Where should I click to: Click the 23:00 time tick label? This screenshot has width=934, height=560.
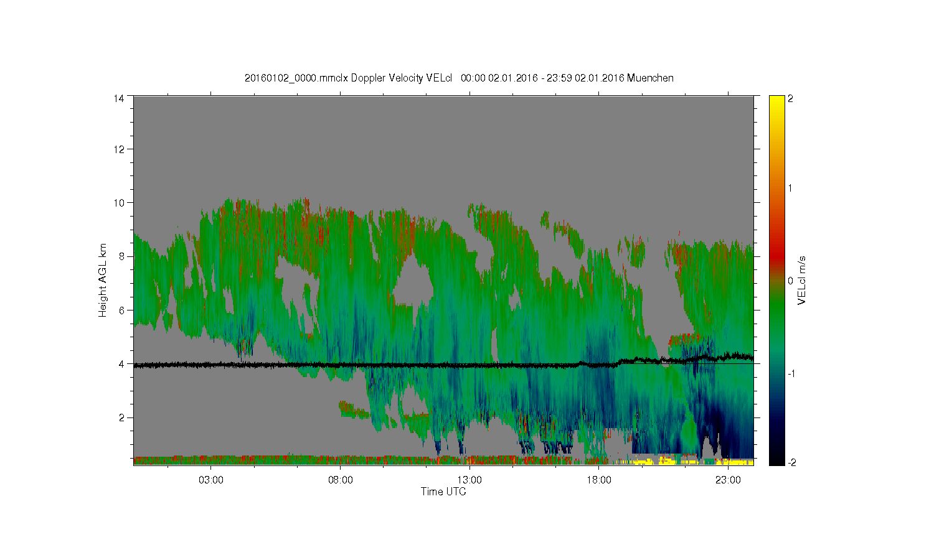tap(728, 480)
